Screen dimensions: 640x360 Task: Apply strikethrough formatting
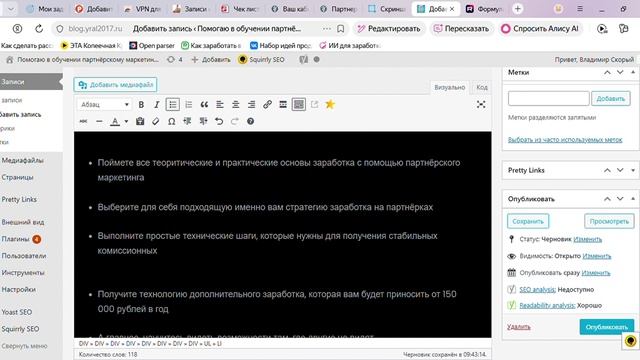83,121
